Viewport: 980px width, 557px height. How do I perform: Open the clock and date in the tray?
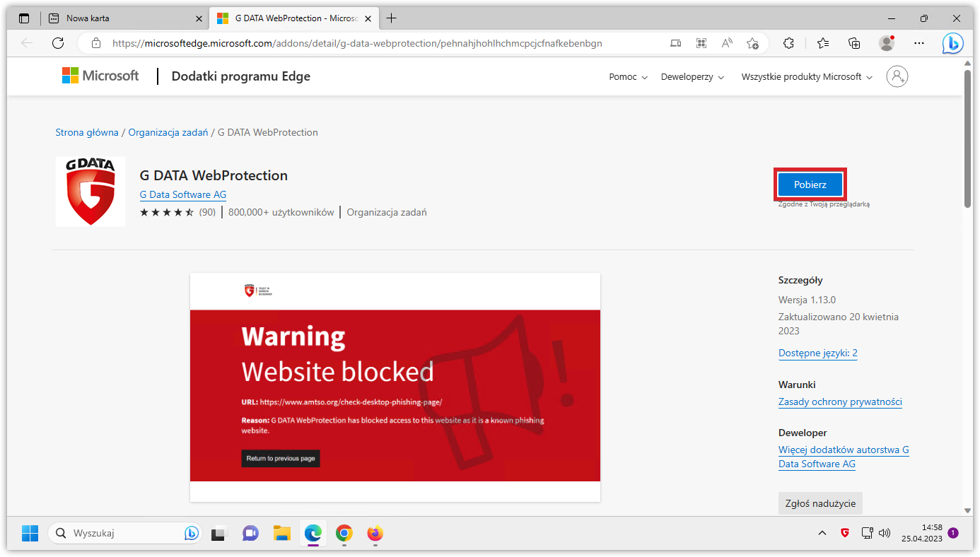click(x=922, y=533)
